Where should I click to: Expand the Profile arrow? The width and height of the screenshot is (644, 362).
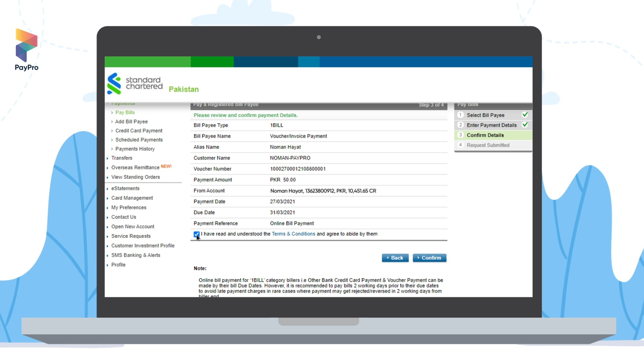[x=107, y=265]
